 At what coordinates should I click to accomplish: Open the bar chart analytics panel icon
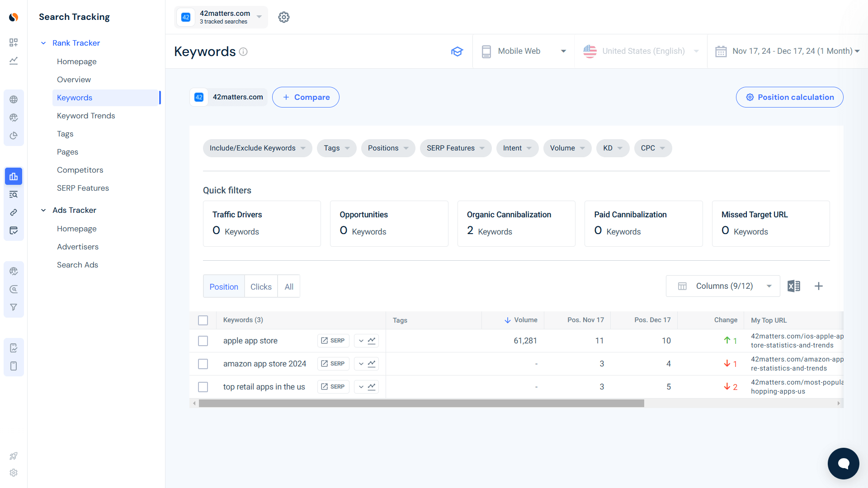[14, 176]
